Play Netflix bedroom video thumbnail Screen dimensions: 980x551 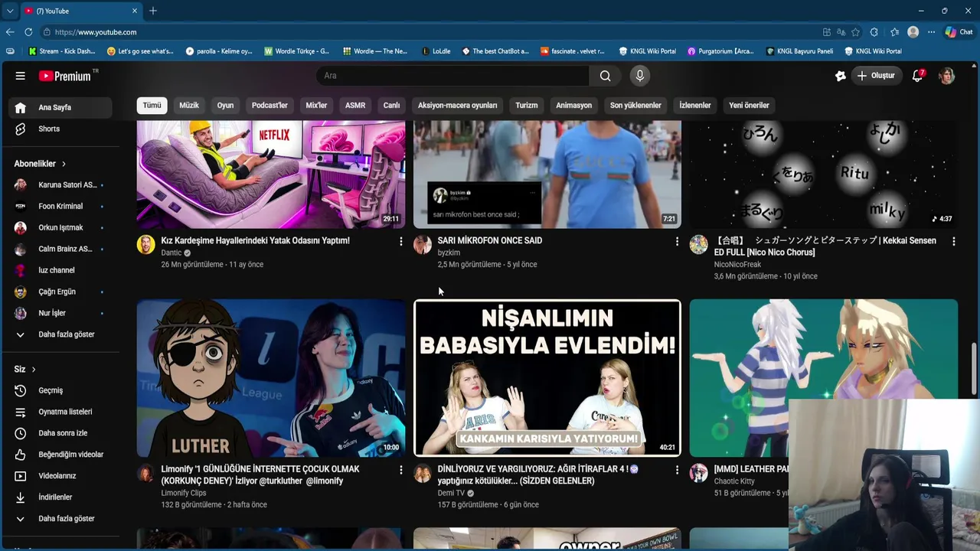pyautogui.click(x=271, y=174)
